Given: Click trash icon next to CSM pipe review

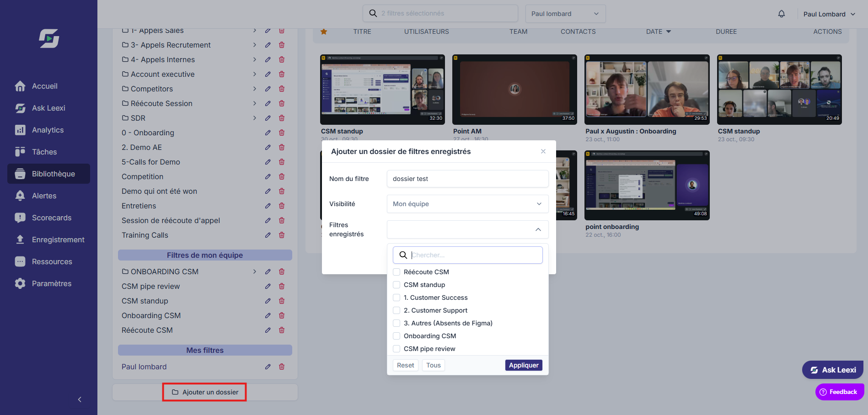Looking at the screenshot, I should (282, 286).
